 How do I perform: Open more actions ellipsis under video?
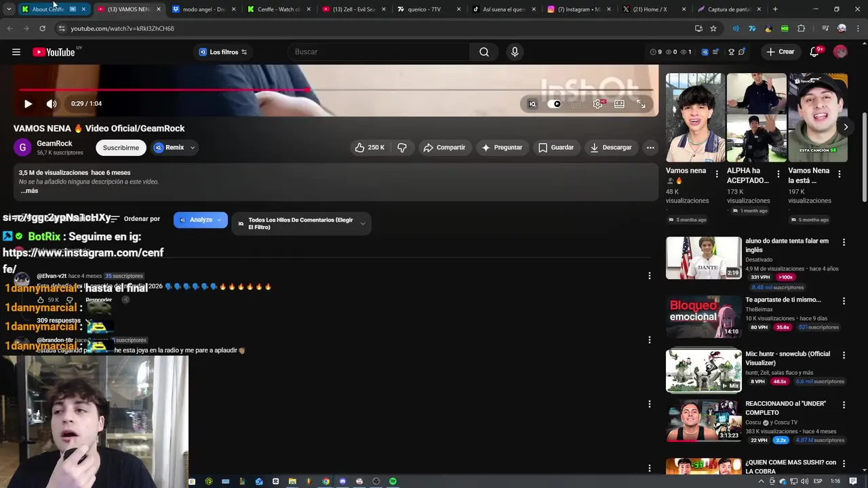pyautogui.click(x=650, y=147)
